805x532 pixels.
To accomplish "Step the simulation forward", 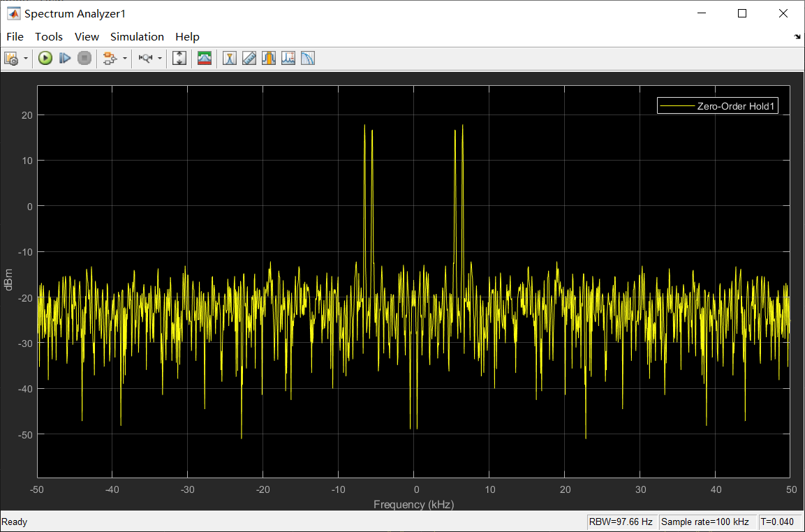I will pos(65,59).
